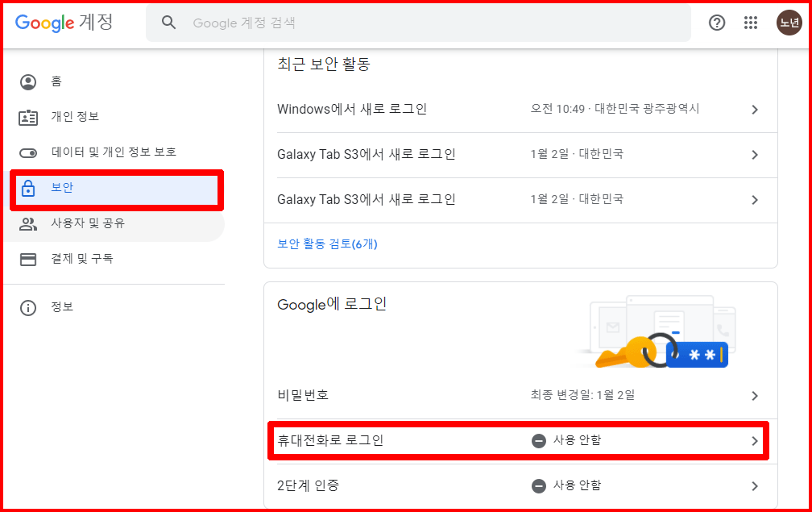Open the Google apps grid icon
The width and height of the screenshot is (812, 512).
point(751,23)
